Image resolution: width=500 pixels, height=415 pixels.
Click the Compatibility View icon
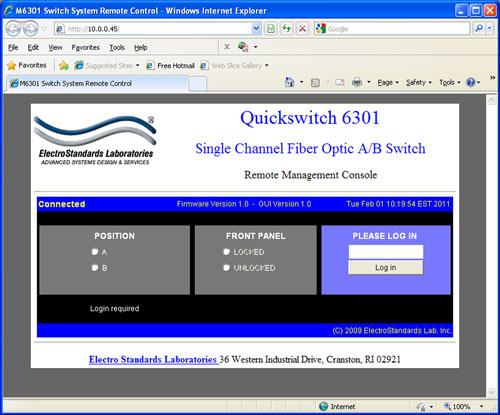click(x=271, y=29)
